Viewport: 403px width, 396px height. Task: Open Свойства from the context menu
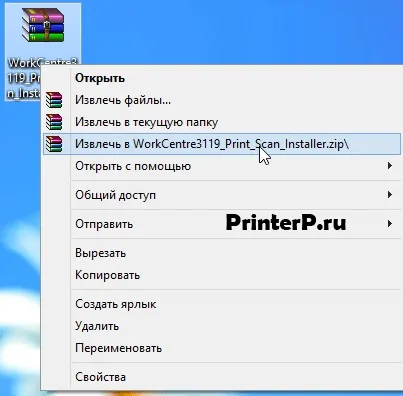click(x=222, y=377)
